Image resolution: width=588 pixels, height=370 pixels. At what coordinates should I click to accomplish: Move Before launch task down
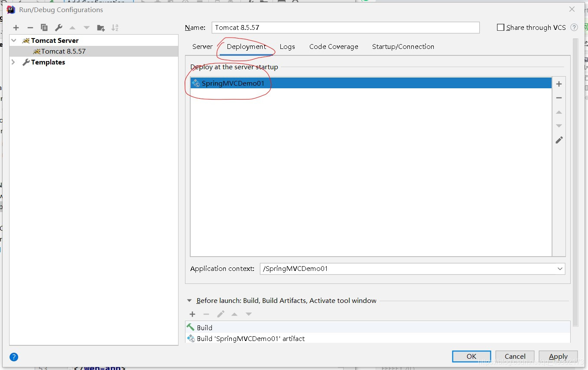point(249,314)
